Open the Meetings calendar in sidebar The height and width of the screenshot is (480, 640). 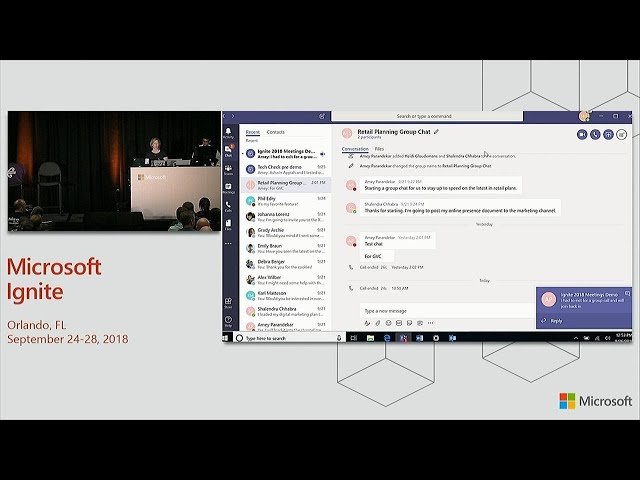(x=229, y=188)
